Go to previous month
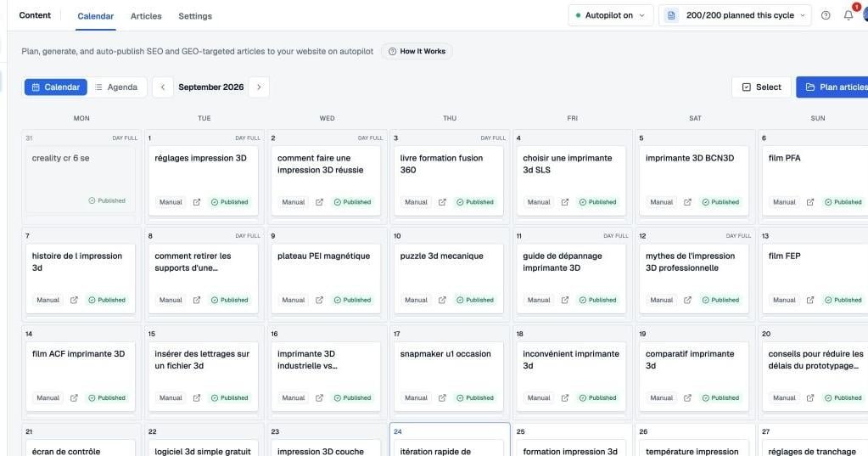The image size is (868, 456). pos(163,87)
